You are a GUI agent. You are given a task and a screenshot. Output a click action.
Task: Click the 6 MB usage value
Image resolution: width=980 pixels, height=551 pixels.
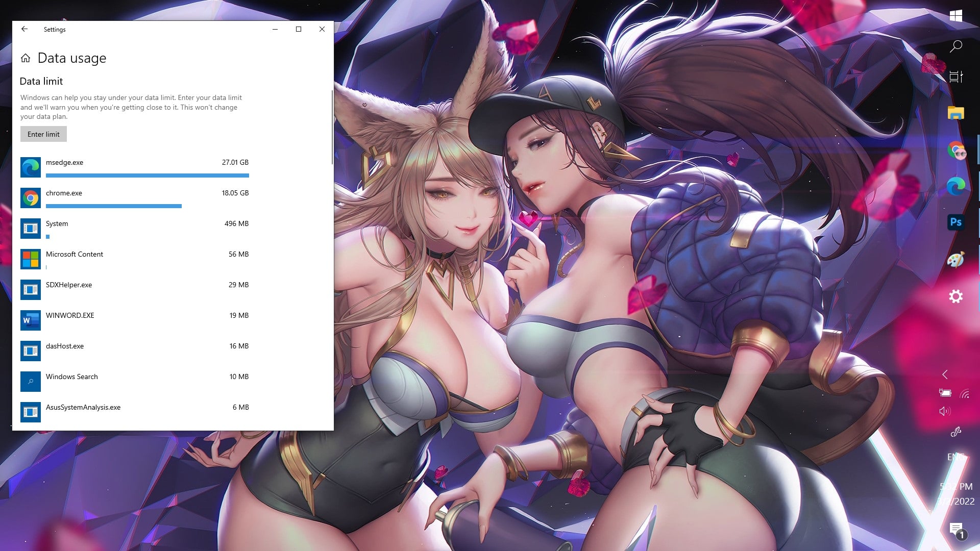pyautogui.click(x=241, y=407)
